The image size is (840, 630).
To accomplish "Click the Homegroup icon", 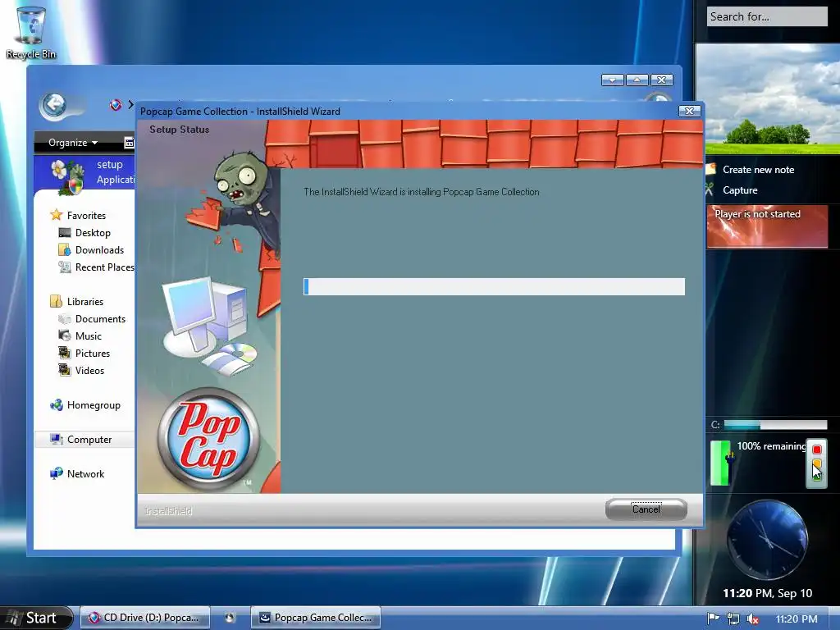I will (57, 405).
